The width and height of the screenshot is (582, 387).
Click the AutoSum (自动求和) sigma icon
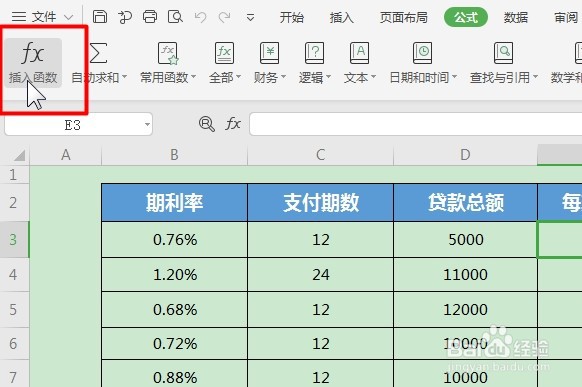tap(98, 53)
